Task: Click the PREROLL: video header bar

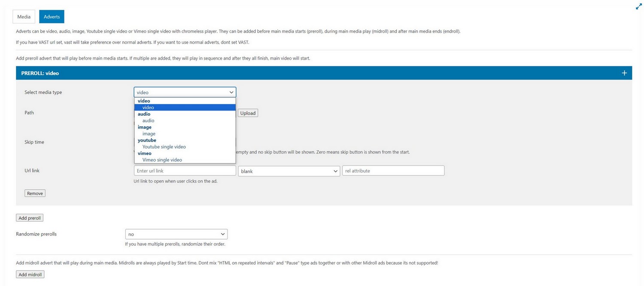Action: point(301,73)
